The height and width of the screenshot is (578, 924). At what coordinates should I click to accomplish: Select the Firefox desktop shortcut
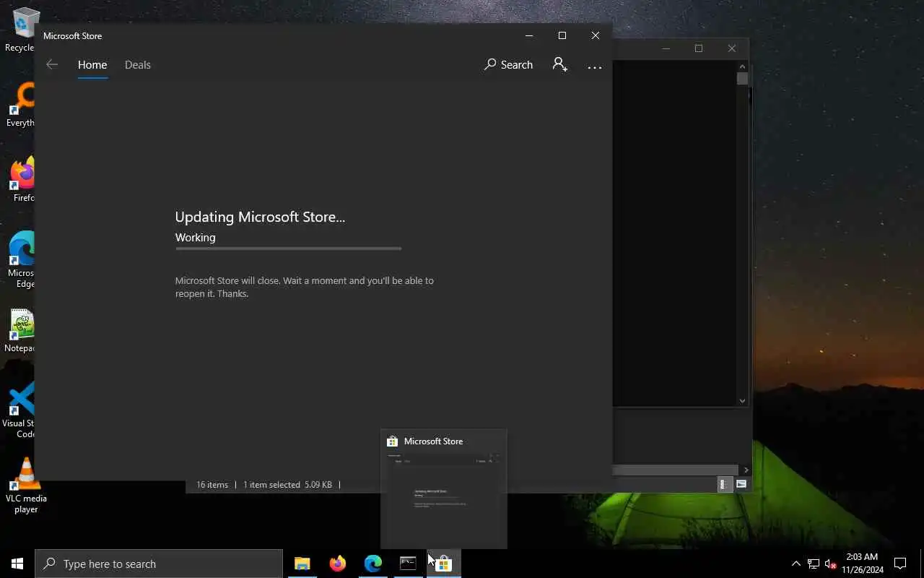tap(23, 179)
